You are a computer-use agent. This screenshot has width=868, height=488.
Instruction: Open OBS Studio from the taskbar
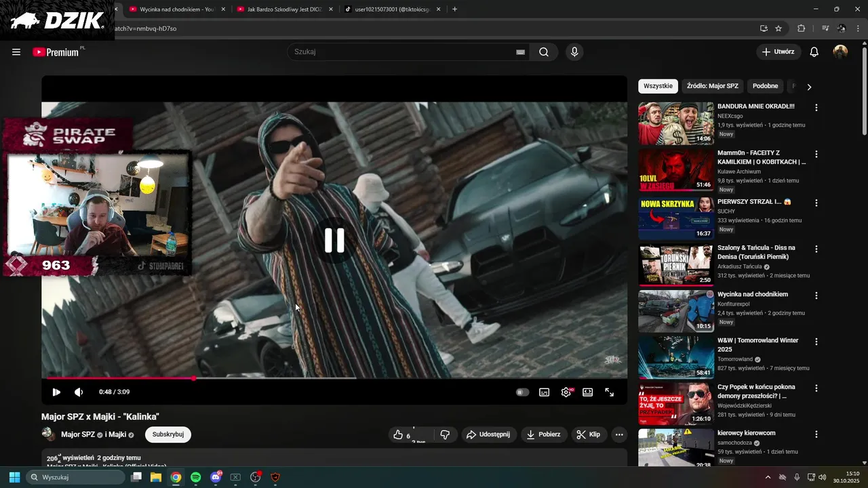pyautogui.click(x=256, y=477)
